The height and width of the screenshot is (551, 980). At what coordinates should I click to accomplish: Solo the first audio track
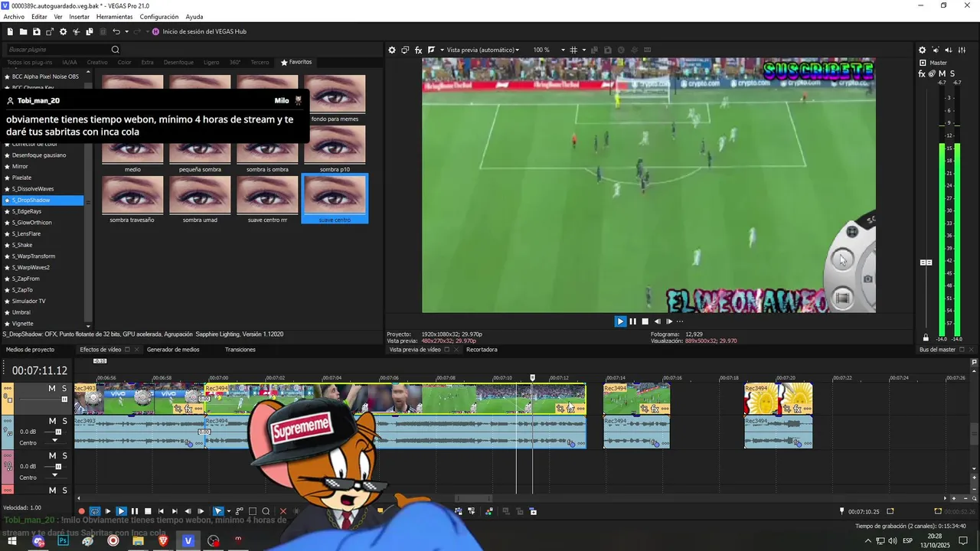point(64,421)
